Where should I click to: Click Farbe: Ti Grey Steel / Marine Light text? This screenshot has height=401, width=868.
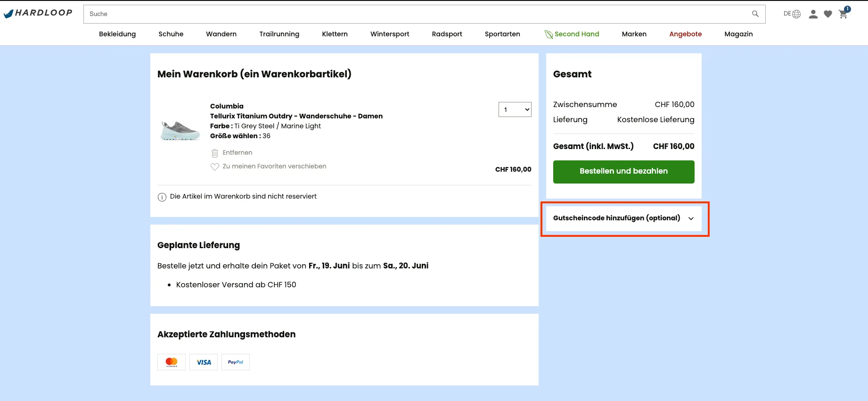pyautogui.click(x=265, y=126)
